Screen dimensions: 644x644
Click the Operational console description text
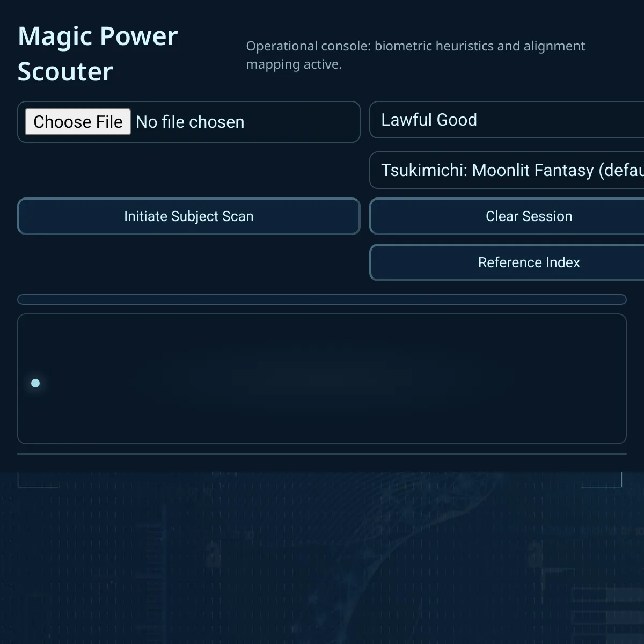pyautogui.click(x=415, y=55)
